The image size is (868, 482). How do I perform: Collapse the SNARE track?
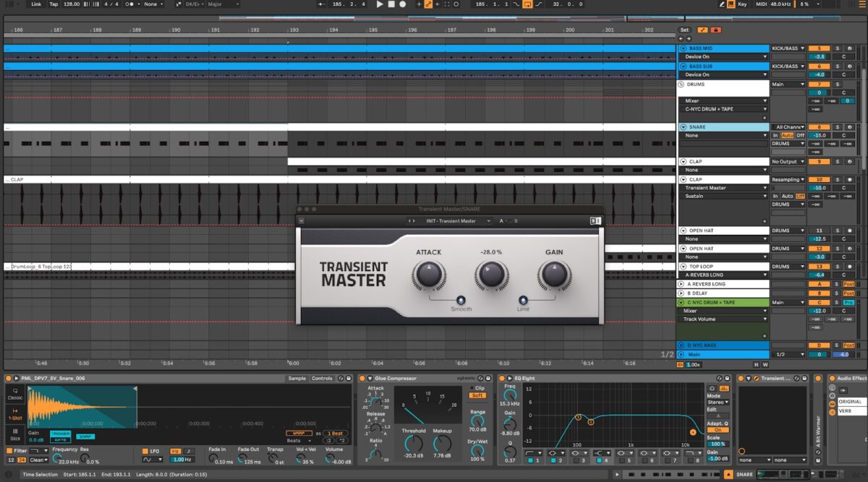pos(683,127)
